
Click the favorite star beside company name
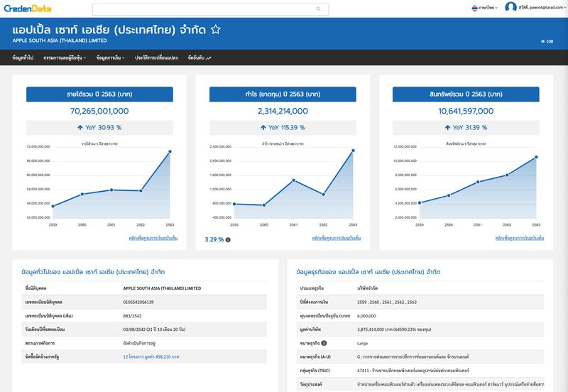pyautogui.click(x=216, y=30)
